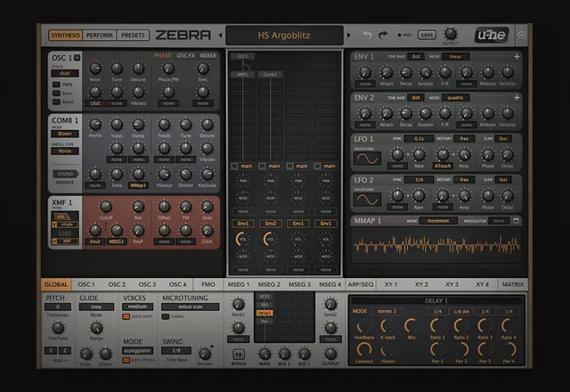Open the ARP/SEQ lower tab
The width and height of the screenshot is (570, 392).
[x=361, y=284]
